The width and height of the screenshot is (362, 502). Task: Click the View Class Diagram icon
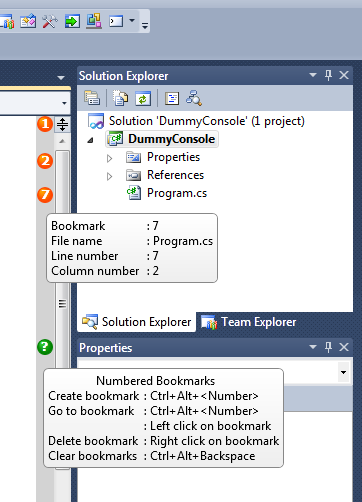[194, 98]
